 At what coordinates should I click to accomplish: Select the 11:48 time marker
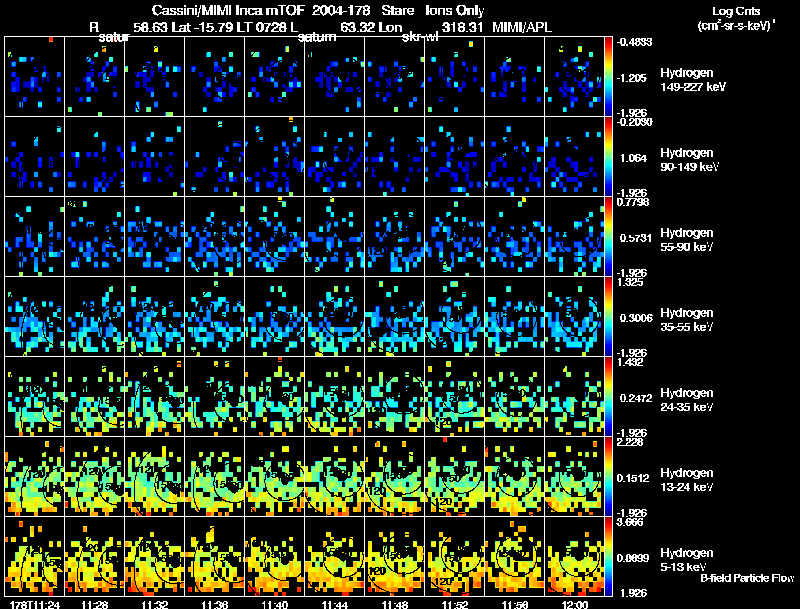click(395, 603)
